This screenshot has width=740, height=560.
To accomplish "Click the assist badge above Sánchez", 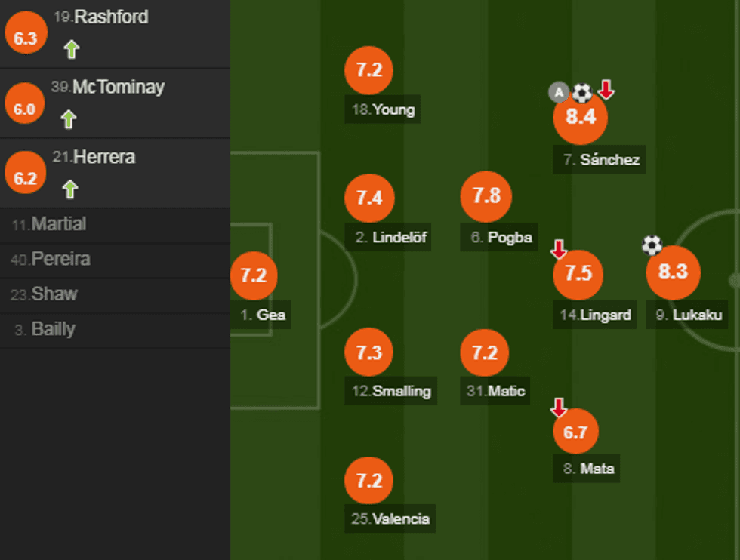I will click(x=557, y=93).
